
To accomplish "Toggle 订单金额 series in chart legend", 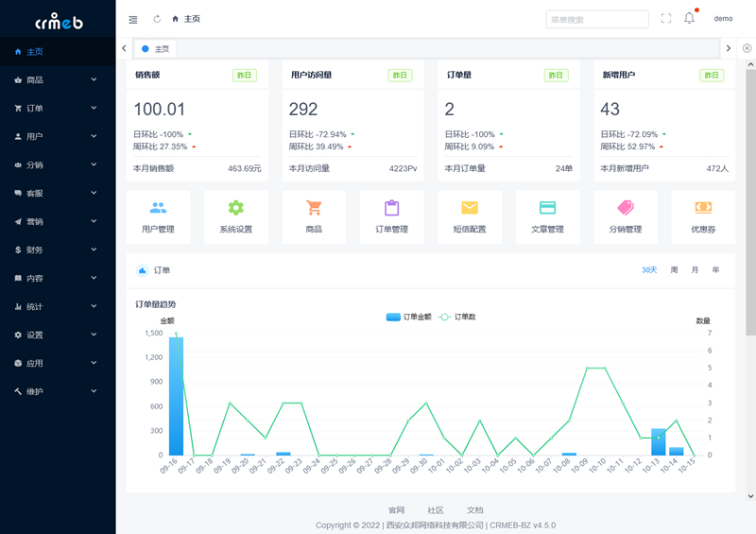I will click(408, 317).
